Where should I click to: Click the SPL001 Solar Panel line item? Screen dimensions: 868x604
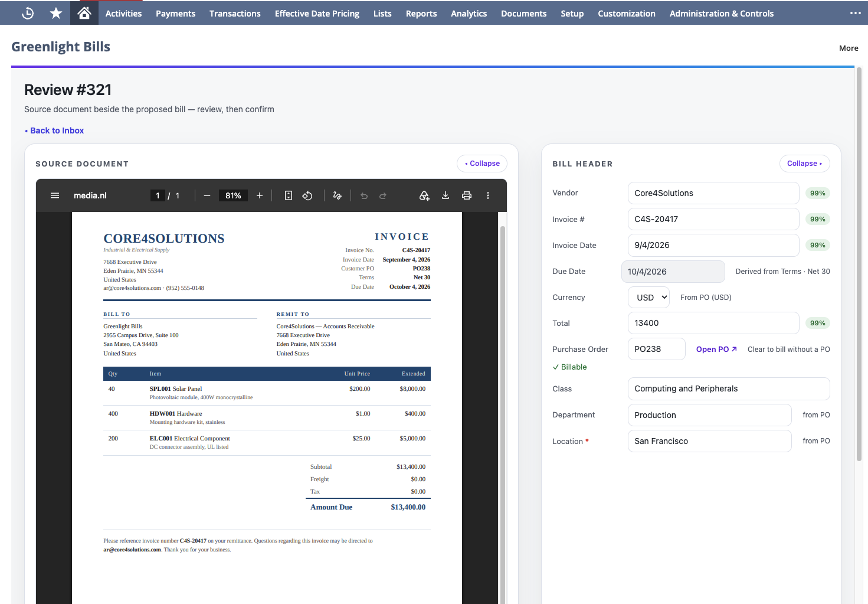pos(267,393)
